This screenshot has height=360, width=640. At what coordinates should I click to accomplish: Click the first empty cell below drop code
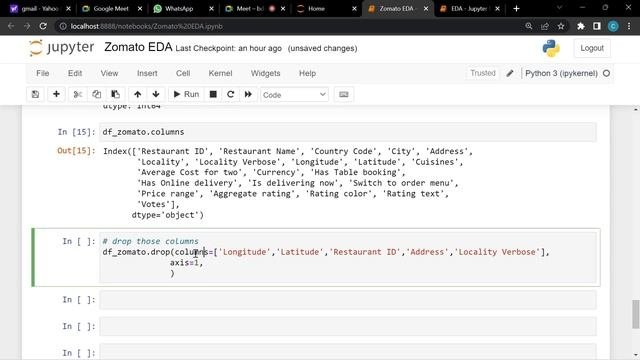coord(348,300)
